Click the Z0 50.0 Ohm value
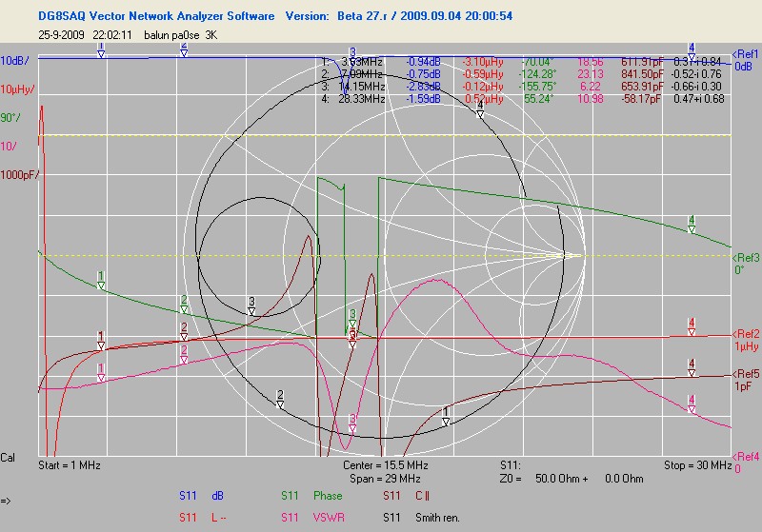762x532 pixels. pos(557,479)
